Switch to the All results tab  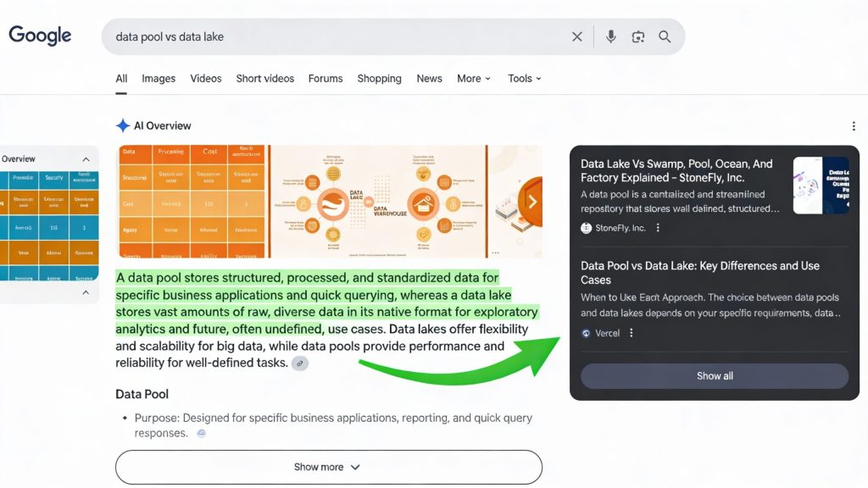121,79
